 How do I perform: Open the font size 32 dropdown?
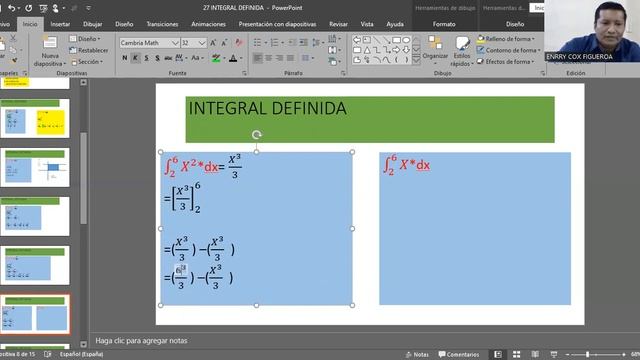[x=202, y=43]
